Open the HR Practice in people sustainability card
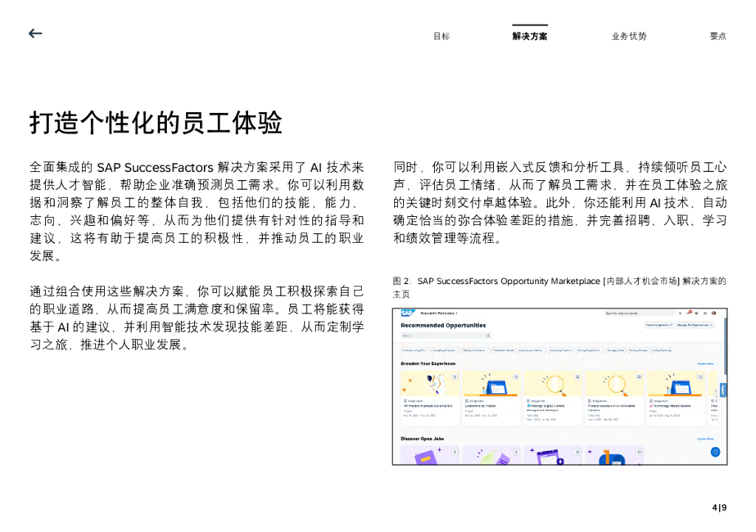 point(430,398)
